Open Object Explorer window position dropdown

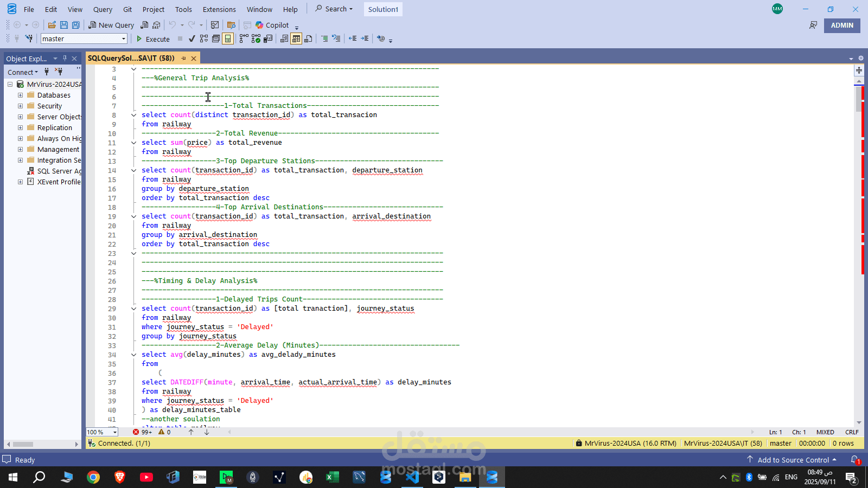[x=55, y=58]
